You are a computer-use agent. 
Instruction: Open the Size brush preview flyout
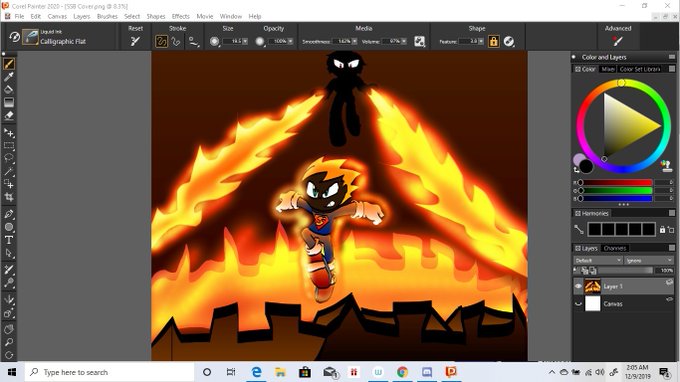click(x=214, y=41)
